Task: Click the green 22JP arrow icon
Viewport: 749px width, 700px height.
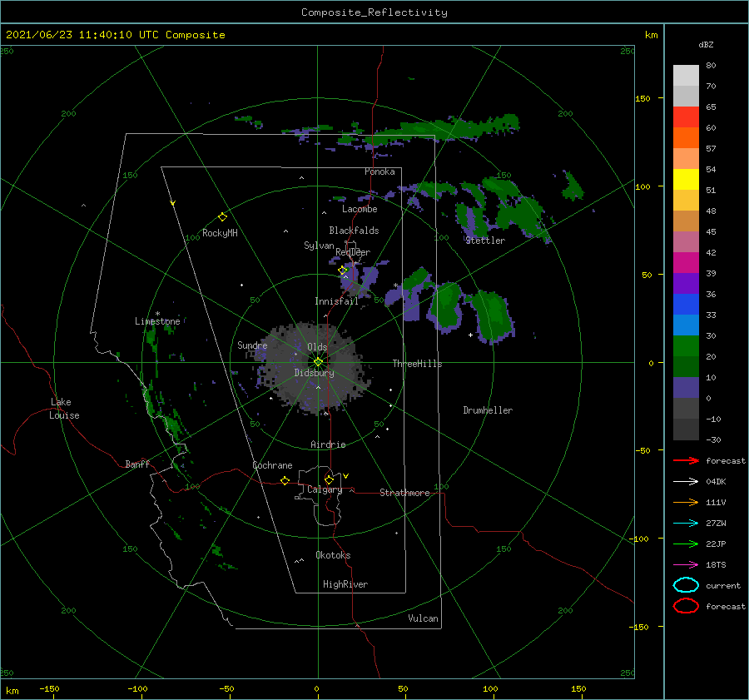Action: point(686,544)
